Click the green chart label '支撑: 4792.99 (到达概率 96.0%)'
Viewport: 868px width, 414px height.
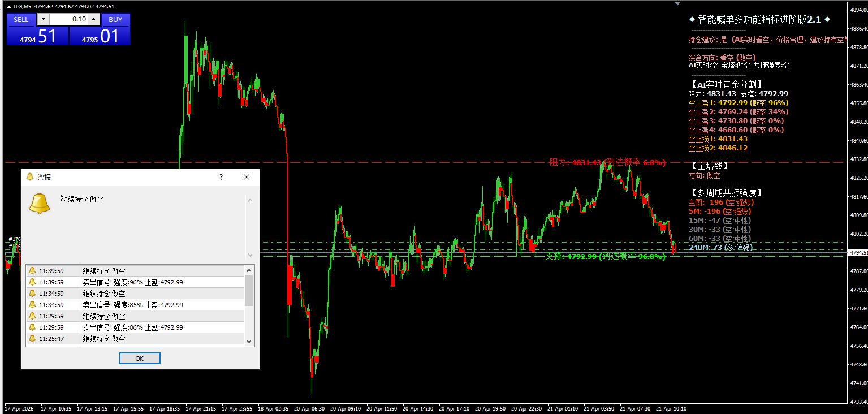(x=605, y=256)
